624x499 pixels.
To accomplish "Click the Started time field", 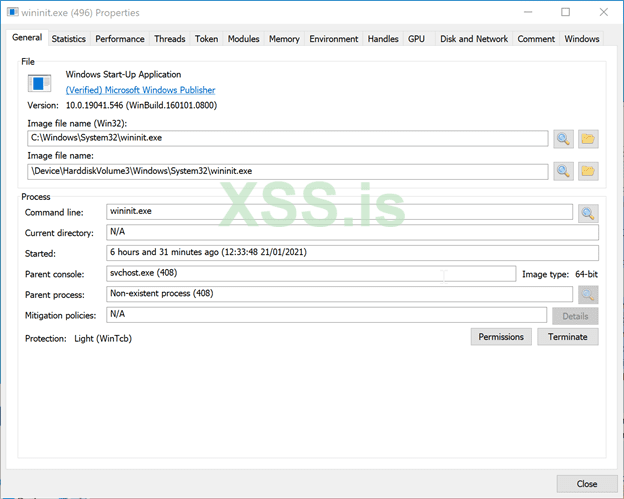I will (x=352, y=253).
